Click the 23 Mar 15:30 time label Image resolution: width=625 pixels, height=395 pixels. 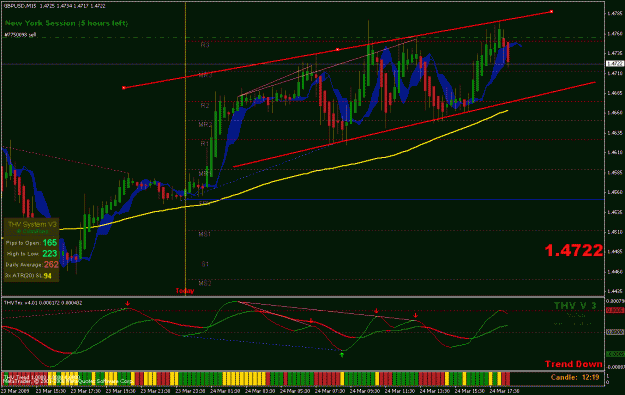tap(50, 391)
